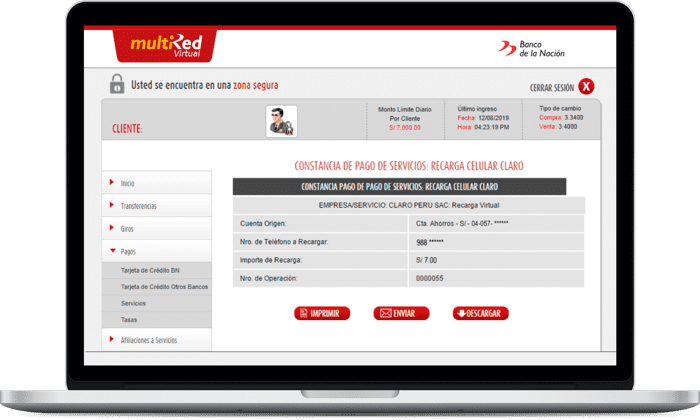
Task: Expand the Giros menu arrow
Action: [112, 228]
